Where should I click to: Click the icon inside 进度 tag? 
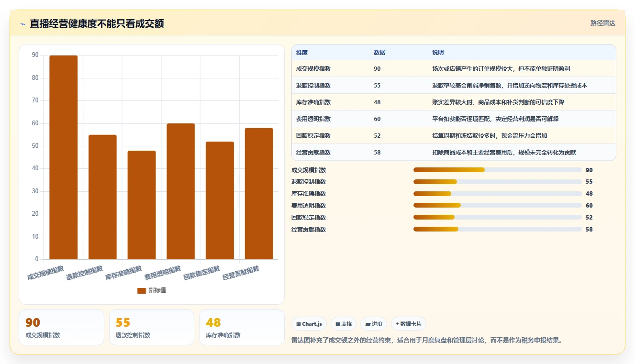(368, 324)
